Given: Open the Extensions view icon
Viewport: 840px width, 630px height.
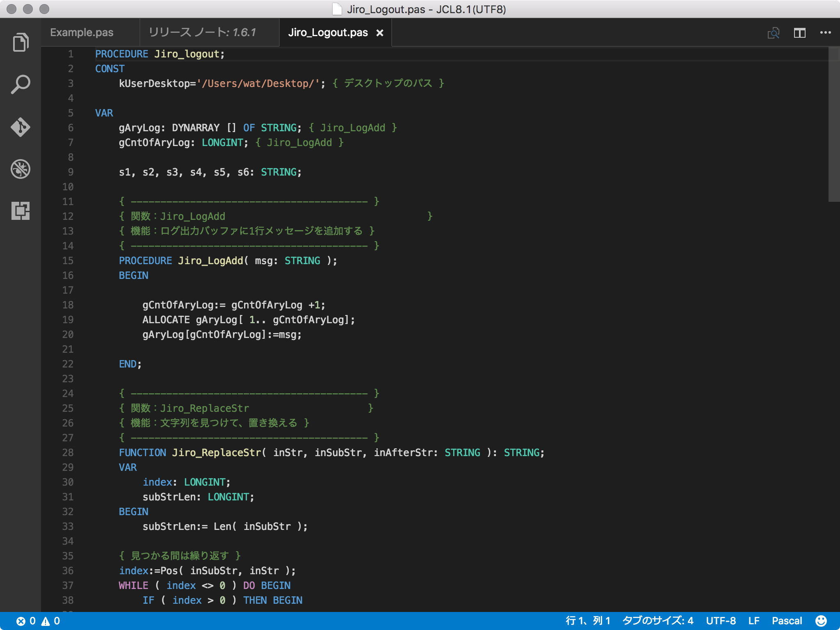Looking at the screenshot, I should 21,211.
